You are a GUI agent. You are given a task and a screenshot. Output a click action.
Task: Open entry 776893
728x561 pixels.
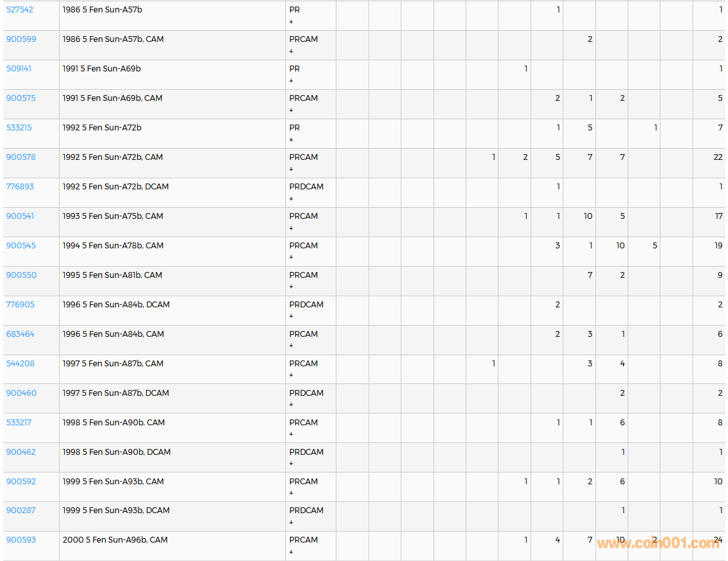coord(20,187)
